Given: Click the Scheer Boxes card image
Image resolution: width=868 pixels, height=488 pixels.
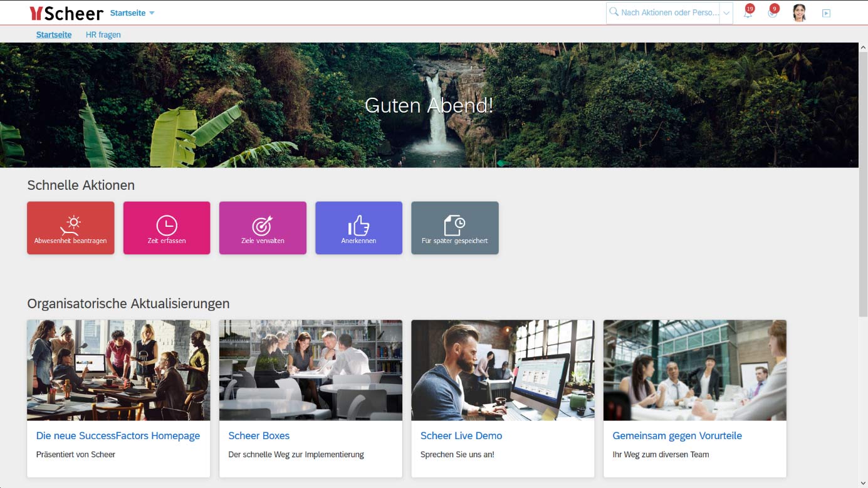Looking at the screenshot, I should [311, 370].
